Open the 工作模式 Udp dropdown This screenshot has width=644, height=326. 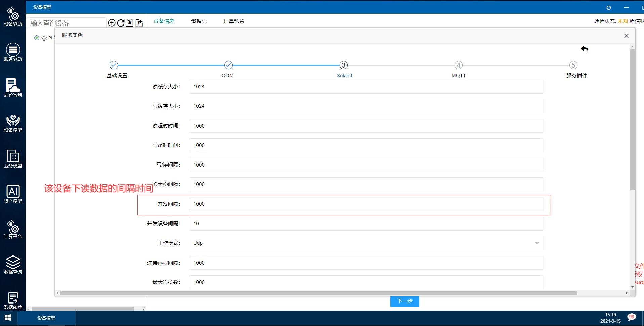point(366,243)
